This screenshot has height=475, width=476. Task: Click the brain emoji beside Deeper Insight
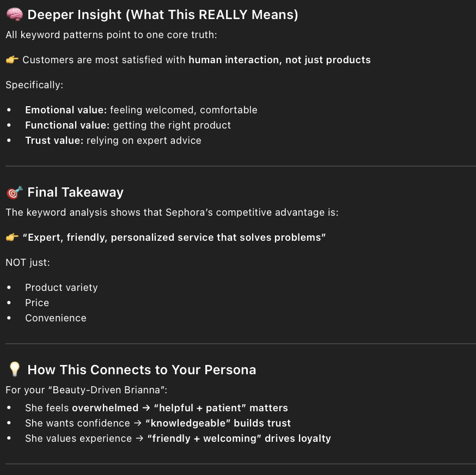pos(14,15)
